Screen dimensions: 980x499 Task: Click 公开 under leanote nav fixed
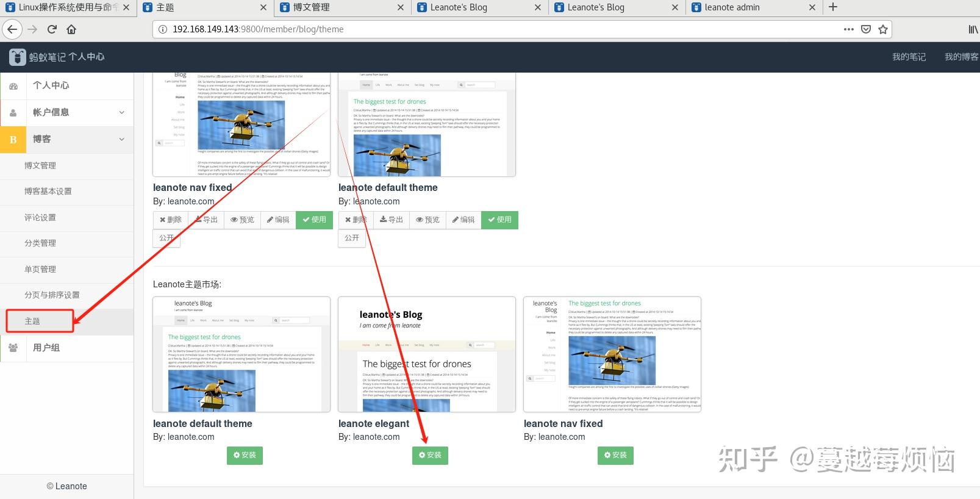(x=166, y=238)
